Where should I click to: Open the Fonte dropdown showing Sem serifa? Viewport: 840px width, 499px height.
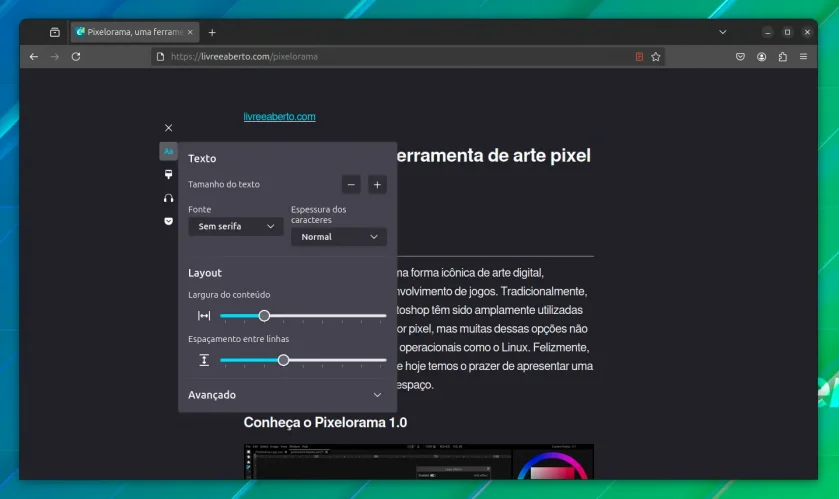click(x=236, y=226)
